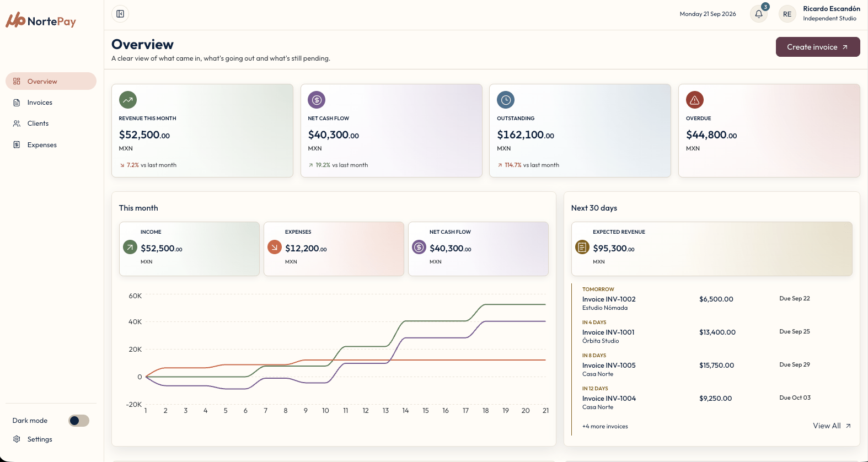Click the Órbita Studio client name
The width and height of the screenshot is (868, 462).
601,341
